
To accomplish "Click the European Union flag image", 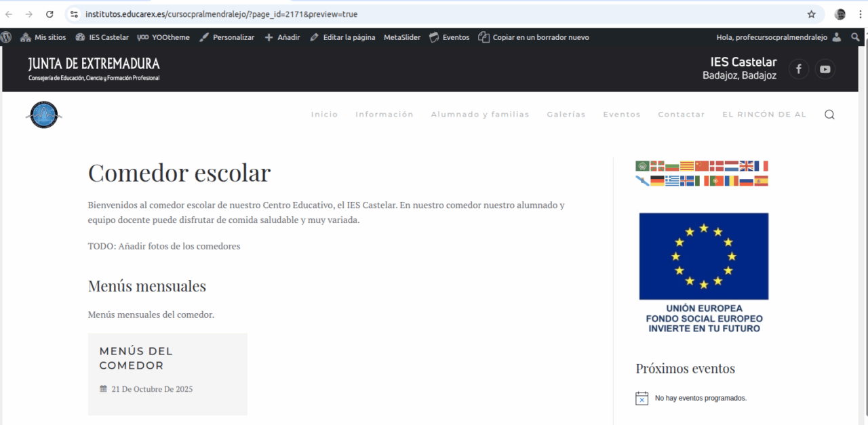I will 703,256.
